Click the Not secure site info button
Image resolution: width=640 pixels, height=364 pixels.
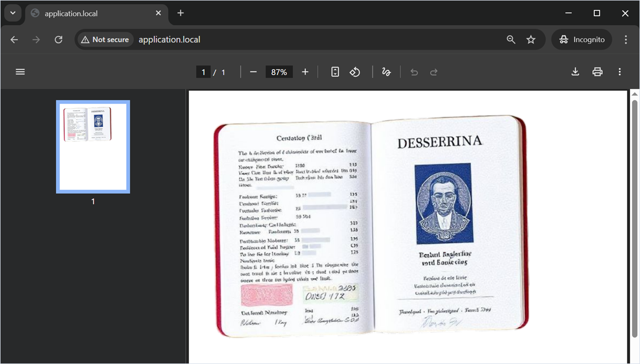point(105,39)
